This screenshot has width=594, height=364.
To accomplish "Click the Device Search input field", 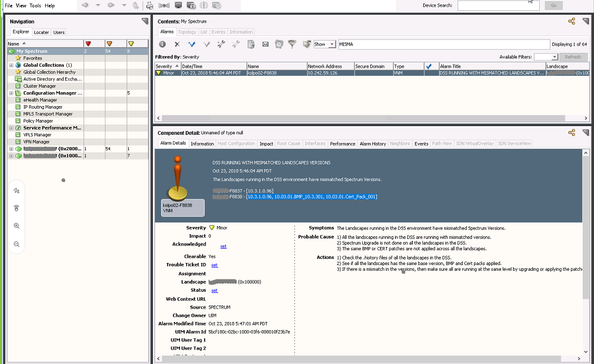I will click(x=498, y=6).
